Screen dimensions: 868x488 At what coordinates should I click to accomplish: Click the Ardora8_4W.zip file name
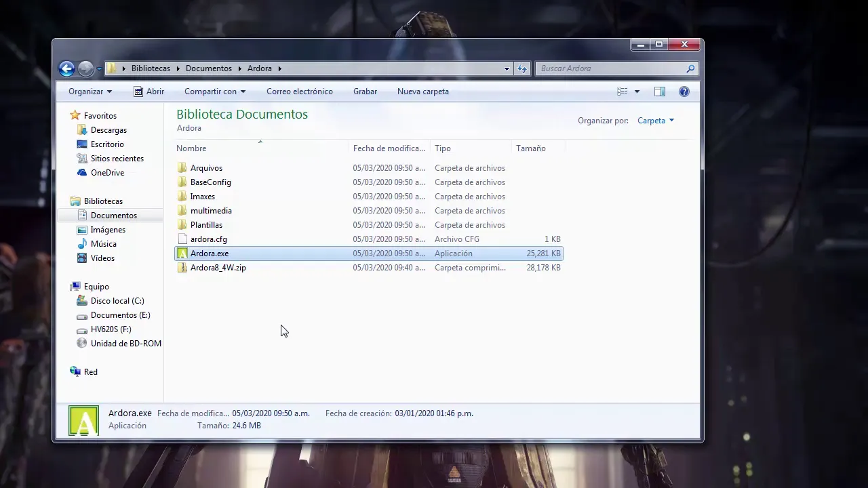click(218, 268)
